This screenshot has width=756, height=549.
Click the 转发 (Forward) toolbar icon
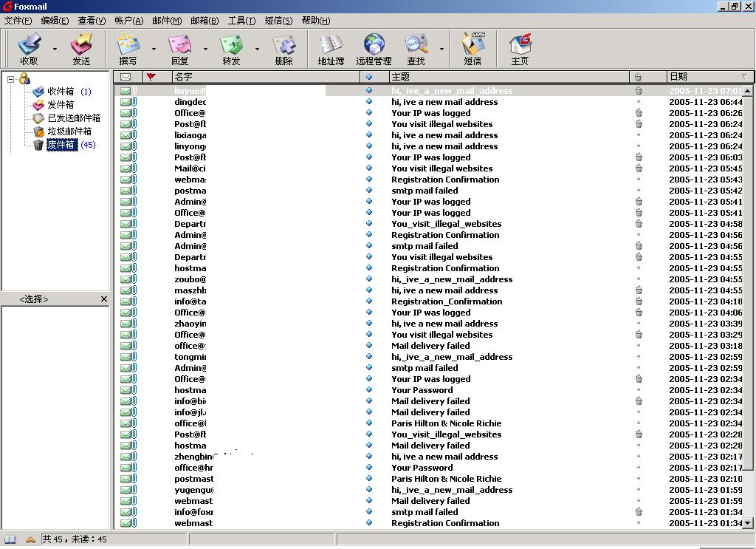coord(231,49)
